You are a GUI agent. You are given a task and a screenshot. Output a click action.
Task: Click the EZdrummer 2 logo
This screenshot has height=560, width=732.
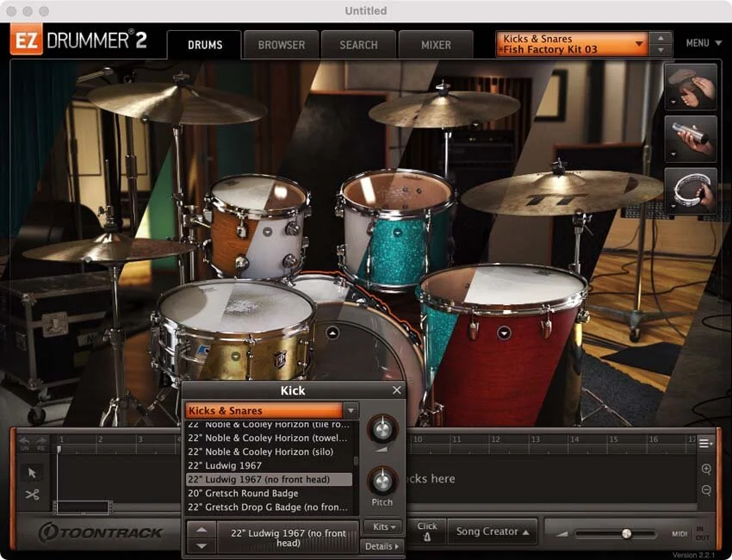pyautogui.click(x=78, y=40)
